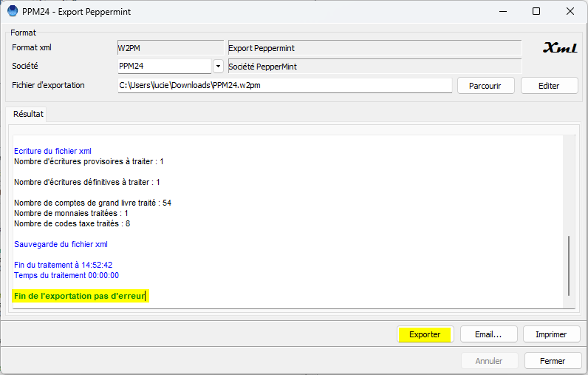
Task: Click the Parcourir browse button
Action: click(x=485, y=86)
